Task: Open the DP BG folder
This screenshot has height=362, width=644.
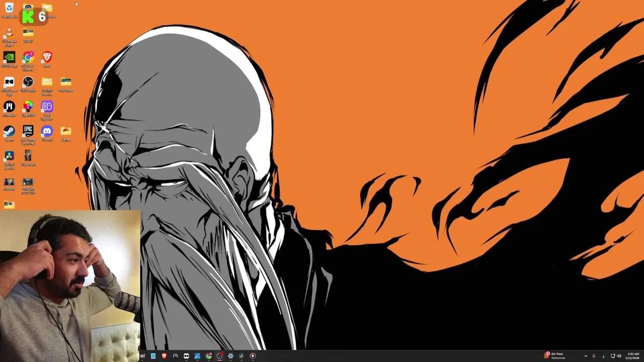Action: [28, 35]
